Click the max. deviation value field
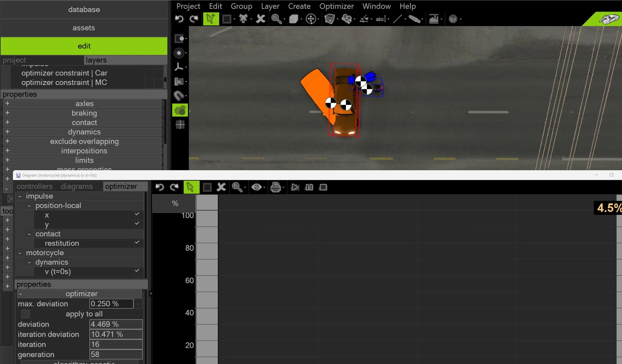The image size is (622, 364). [111, 304]
